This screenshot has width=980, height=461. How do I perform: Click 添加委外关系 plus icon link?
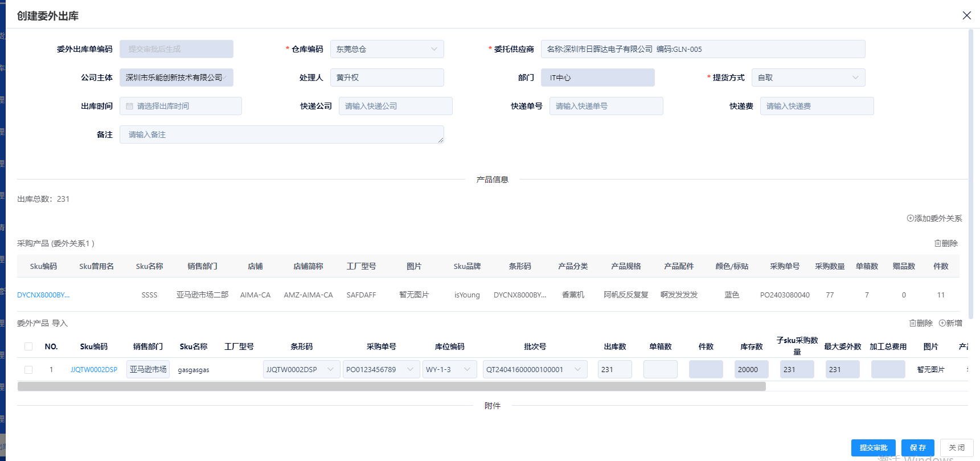934,218
